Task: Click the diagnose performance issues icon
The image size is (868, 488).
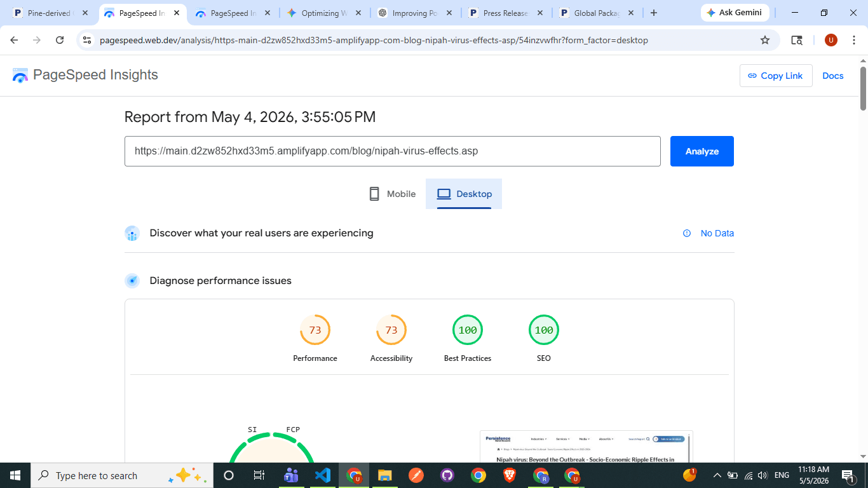Action: click(x=132, y=281)
